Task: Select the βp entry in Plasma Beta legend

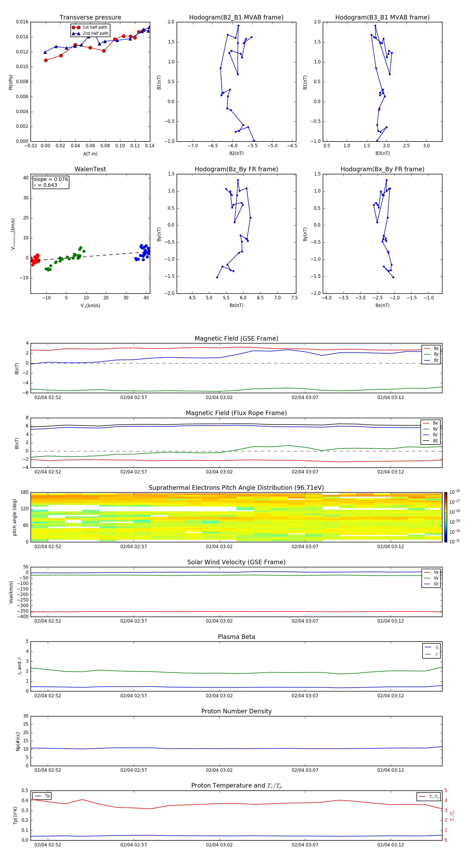Action: coord(431,647)
